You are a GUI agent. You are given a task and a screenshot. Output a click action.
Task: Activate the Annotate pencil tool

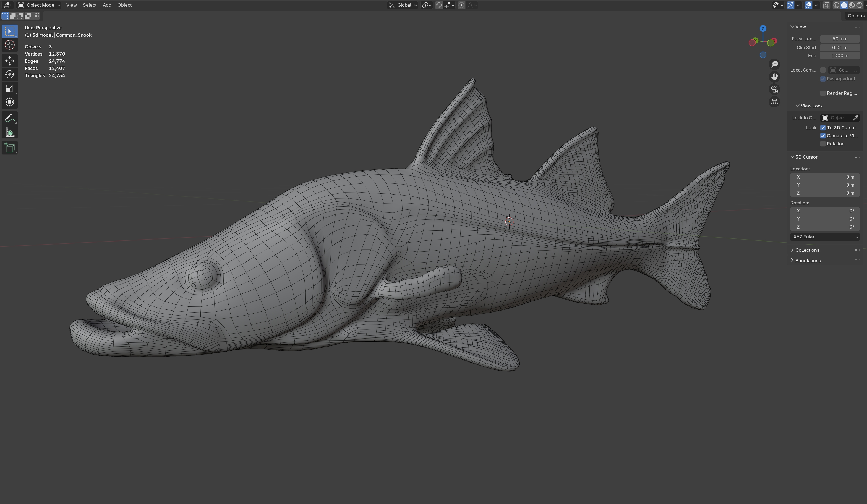tap(9, 118)
